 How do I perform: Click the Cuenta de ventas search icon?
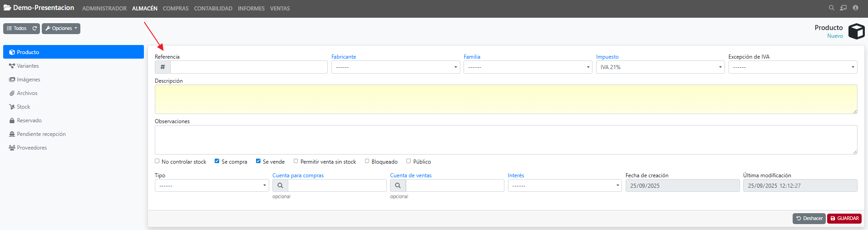click(398, 185)
